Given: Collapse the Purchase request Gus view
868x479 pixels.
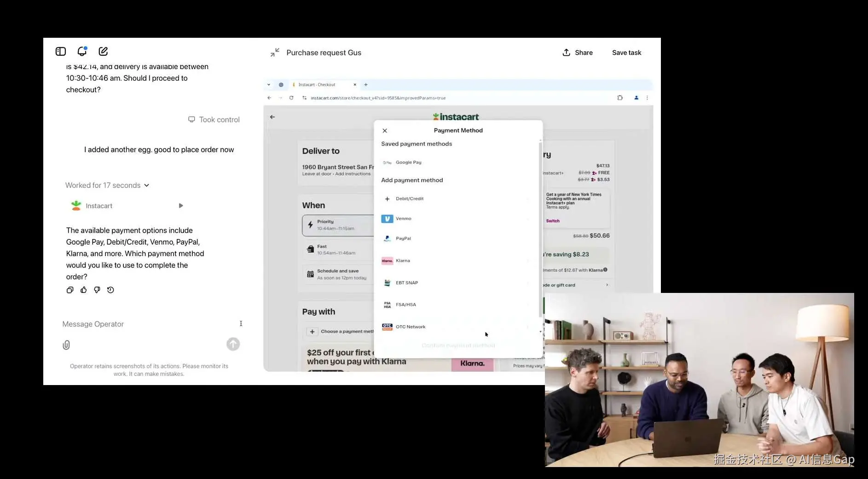Looking at the screenshot, I should pyautogui.click(x=275, y=53).
